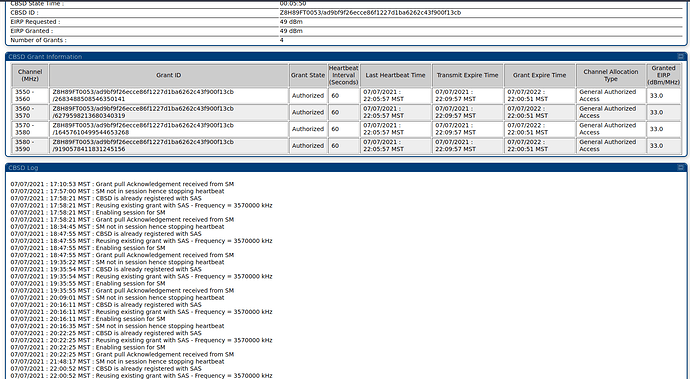Click Grant ID ending in 268348850854635014l
Image resolution: width=690 pixels, height=379 pixels.
[x=169, y=96]
